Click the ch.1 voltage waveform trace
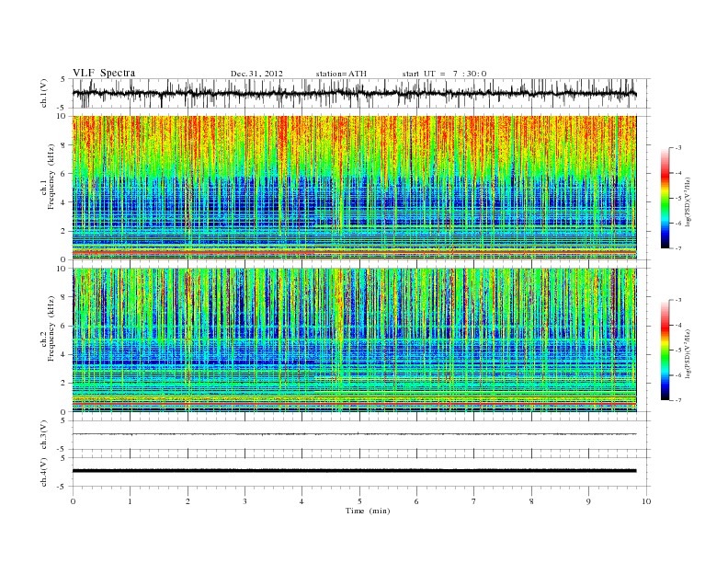 point(354,94)
